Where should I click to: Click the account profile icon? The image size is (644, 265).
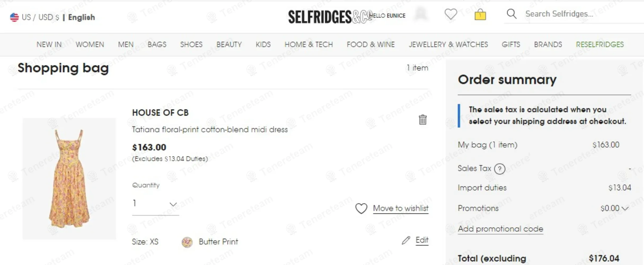(421, 14)
